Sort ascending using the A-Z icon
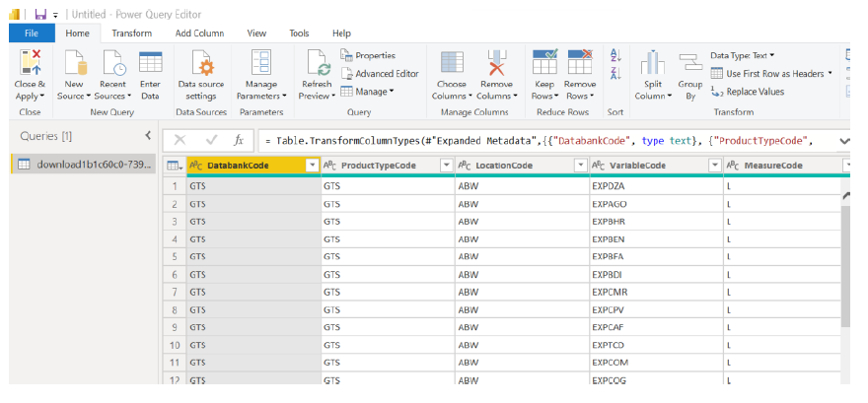 click(615, 56)
